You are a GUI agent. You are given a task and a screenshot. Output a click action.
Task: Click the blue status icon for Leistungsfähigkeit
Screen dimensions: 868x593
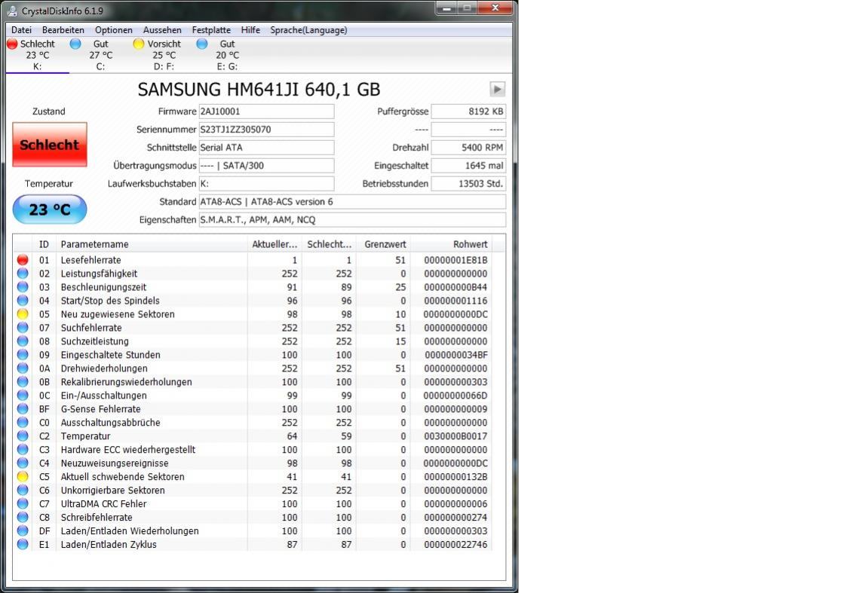point(23,274)
